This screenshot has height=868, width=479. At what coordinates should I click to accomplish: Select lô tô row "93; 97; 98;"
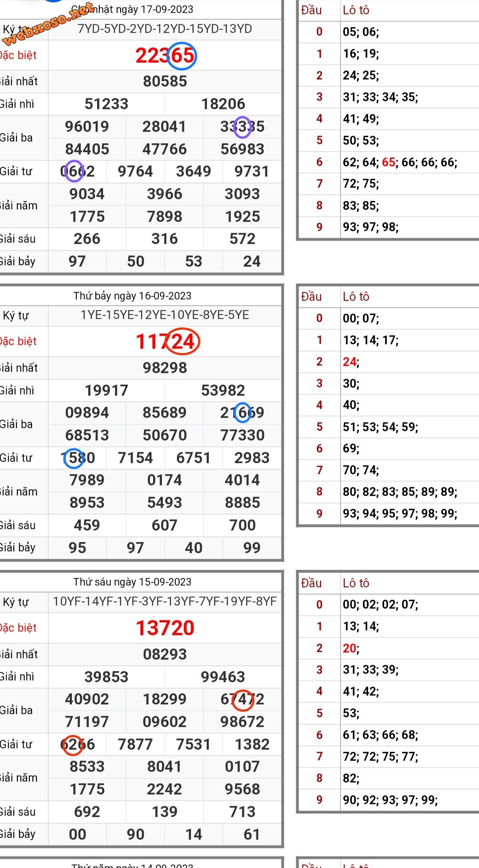pyautogui.click(x=370, y=228)
